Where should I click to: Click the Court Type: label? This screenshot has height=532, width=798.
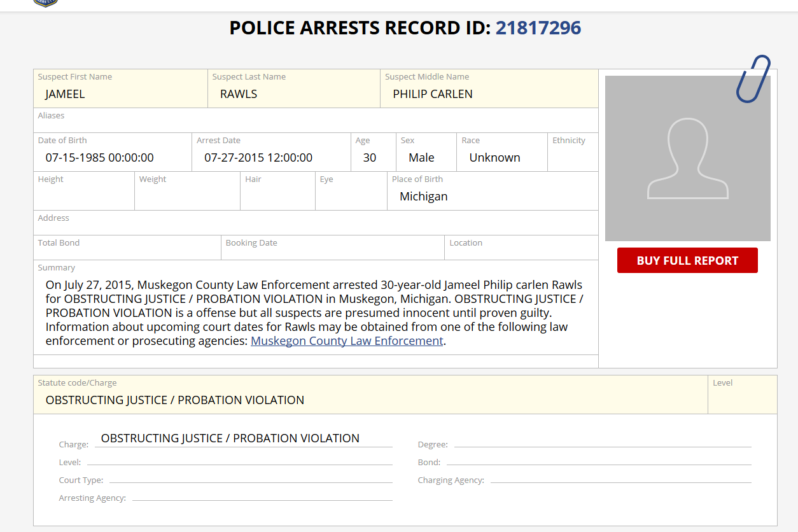81,480
